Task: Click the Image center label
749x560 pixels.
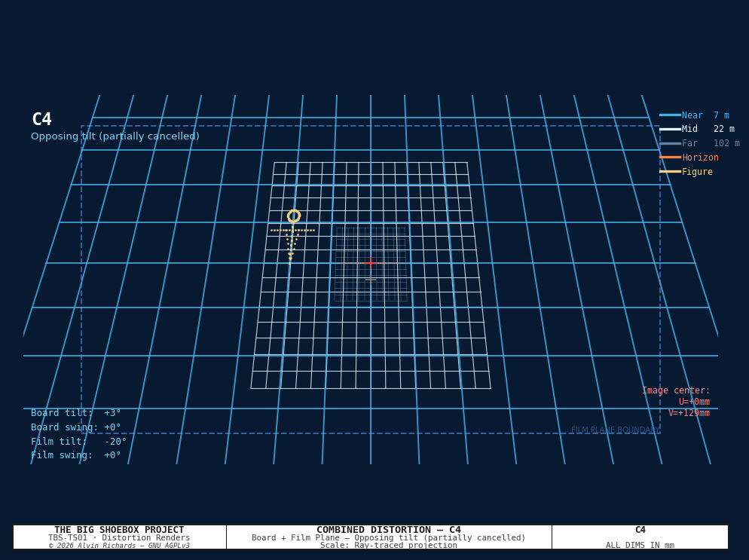Action: [x=676, y=390]
